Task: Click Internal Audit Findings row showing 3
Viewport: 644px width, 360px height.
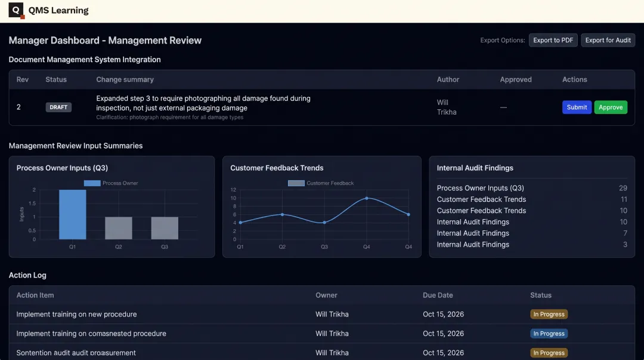Action: (532, 244)
